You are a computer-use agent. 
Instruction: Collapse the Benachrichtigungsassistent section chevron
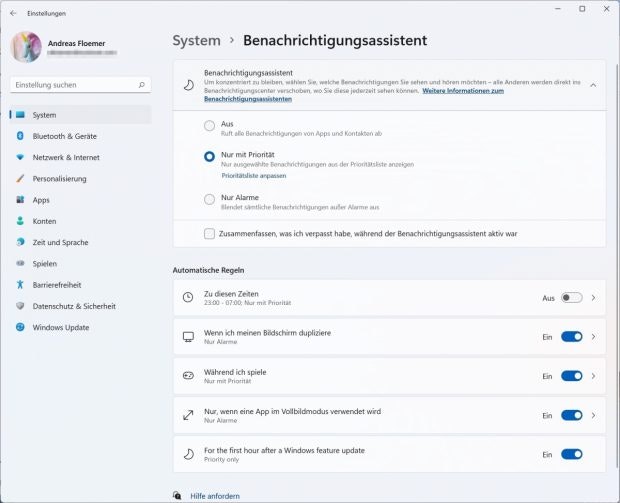pyautogui.click(x=593, y=85)
